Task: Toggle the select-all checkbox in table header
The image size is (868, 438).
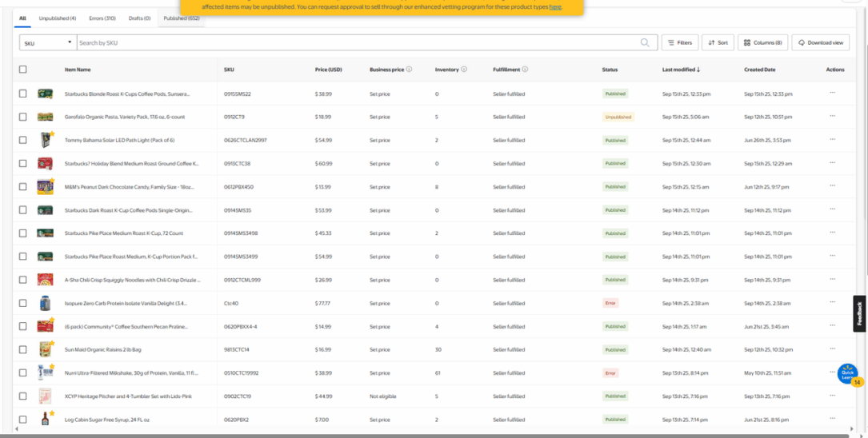Action: pos(23,70)
